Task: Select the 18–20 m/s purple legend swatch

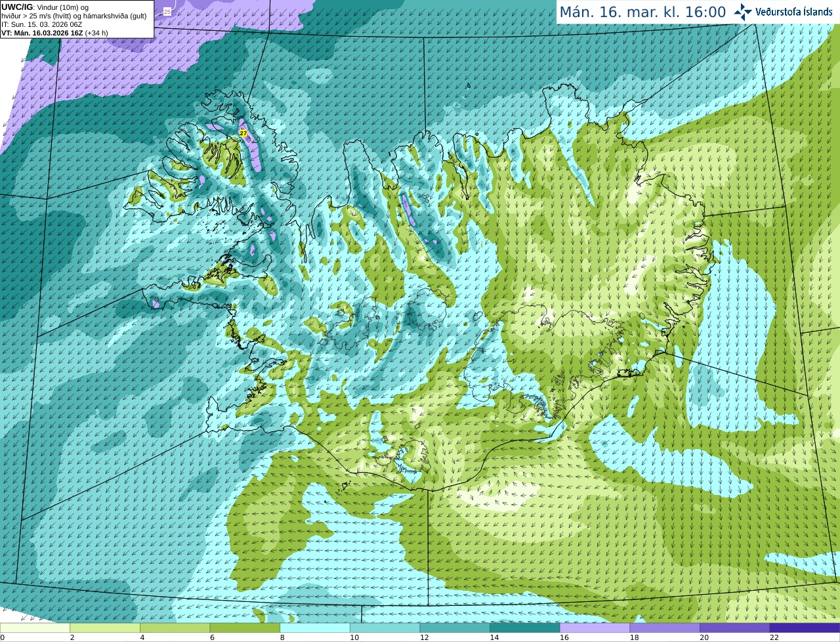Action: coord(665,628)
